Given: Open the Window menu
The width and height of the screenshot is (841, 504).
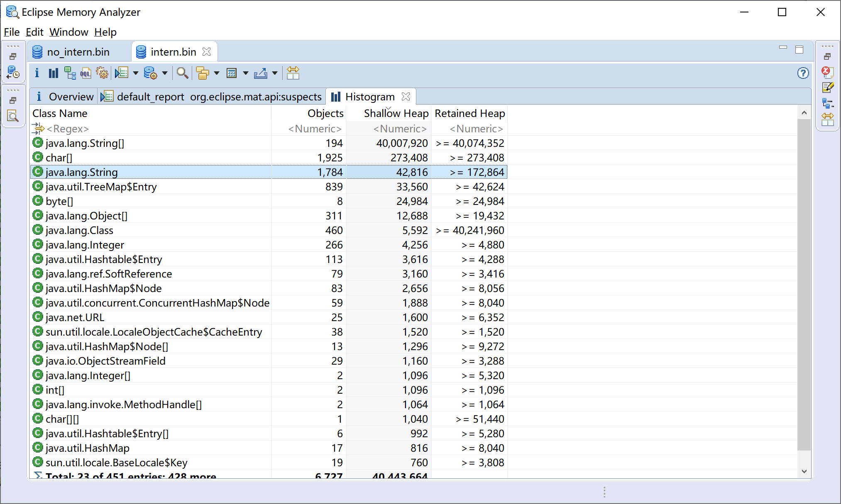Looking at the screenshot, I should (x=68, y=32).
